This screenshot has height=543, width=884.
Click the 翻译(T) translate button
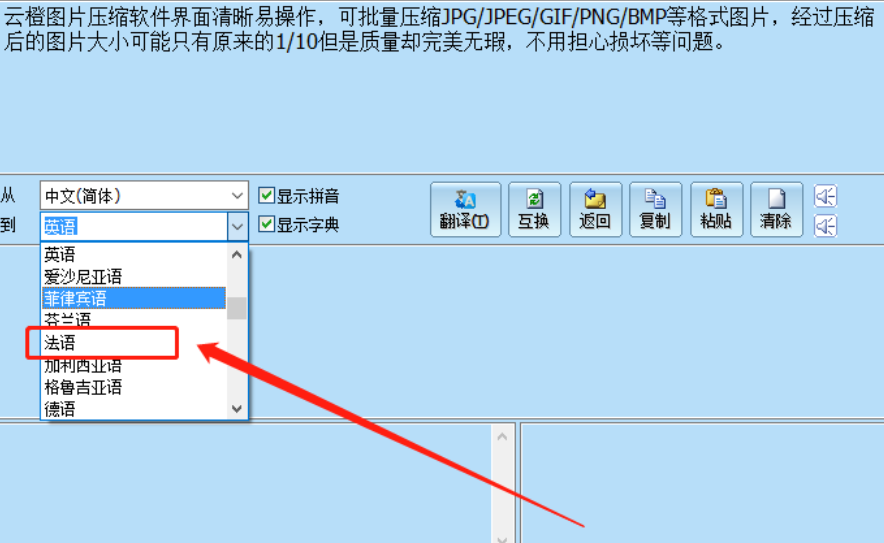(465, 209)
